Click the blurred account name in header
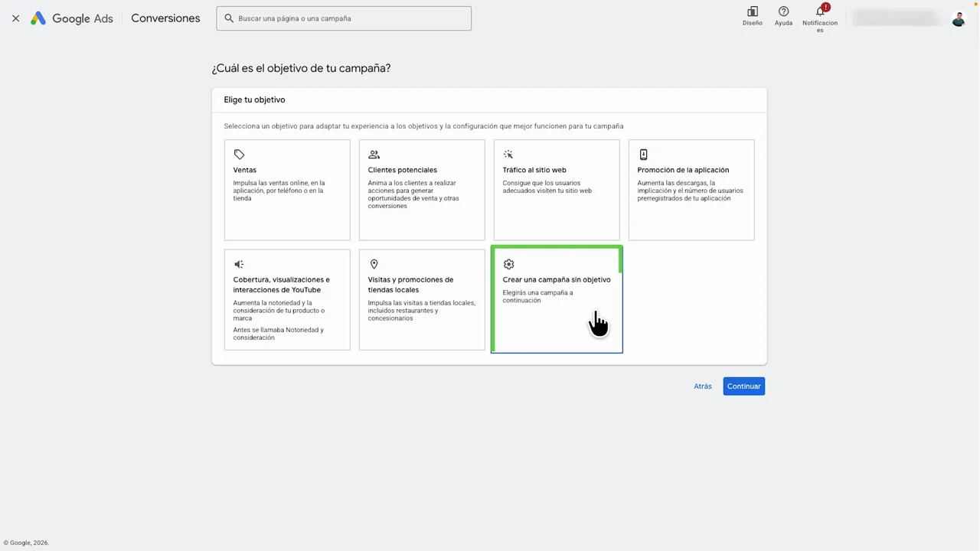Screen dimensions: 980x551 click(896, 18)
